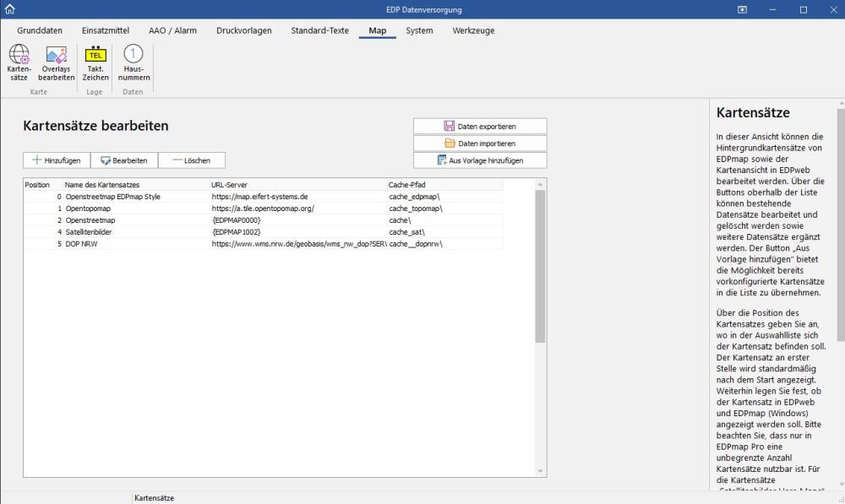Switch to the Grunddaten tab

(40, 30)
